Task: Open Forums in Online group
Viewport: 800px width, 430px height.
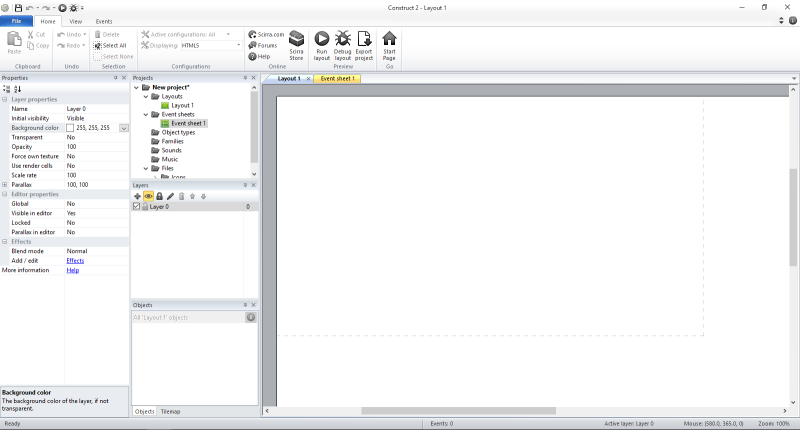Action: click(263, 45)
